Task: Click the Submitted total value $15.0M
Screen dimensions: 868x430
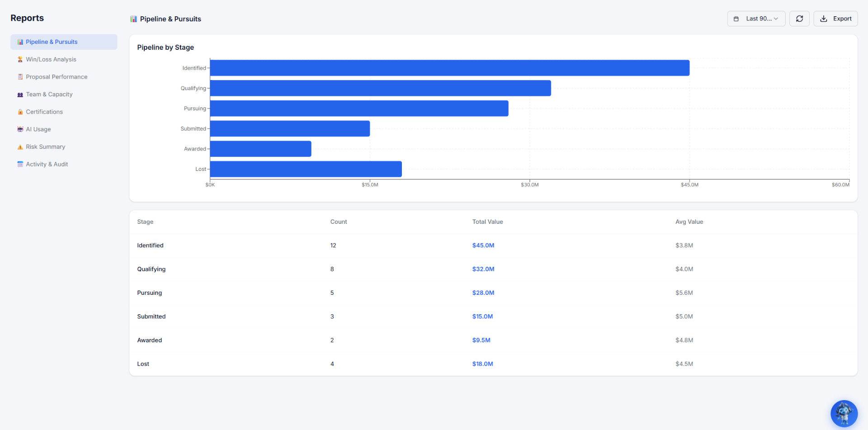Action: click(483, 317)
